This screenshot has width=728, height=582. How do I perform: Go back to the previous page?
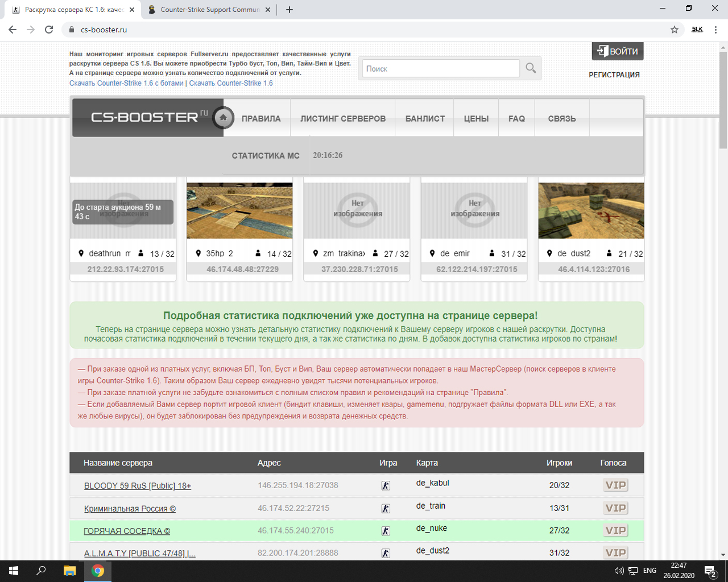click(x=13, y=30)
